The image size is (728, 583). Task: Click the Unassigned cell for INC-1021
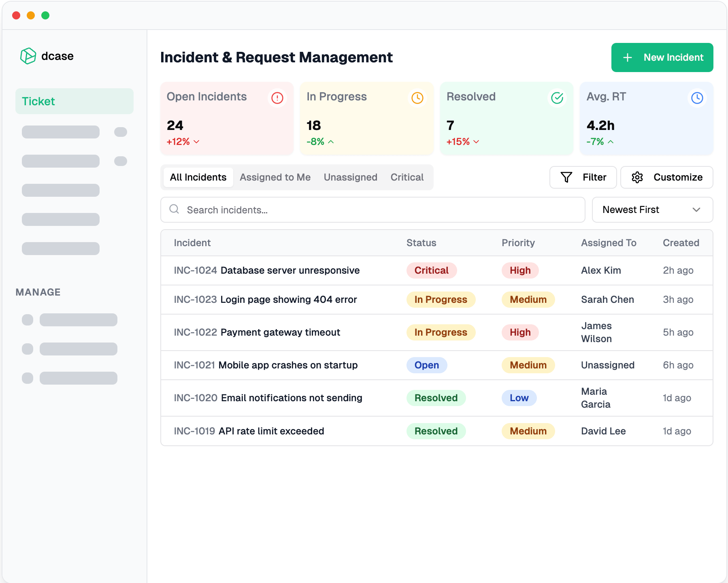pos(608,365)
